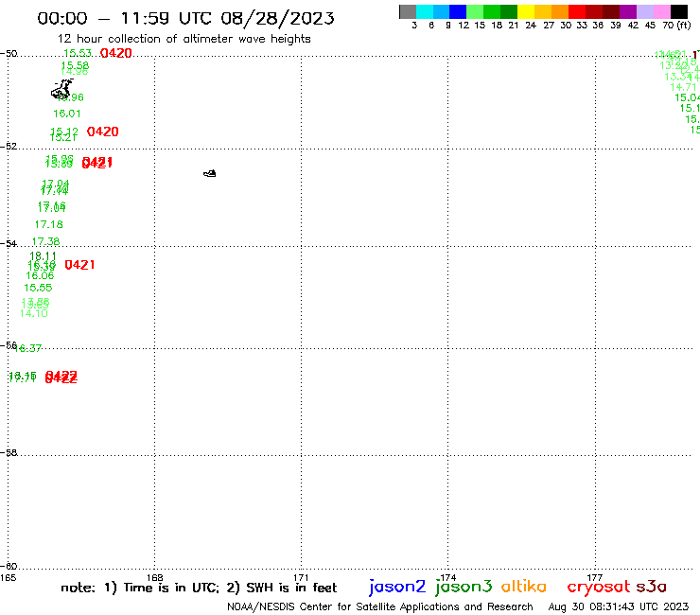Click the '70 (ft)' color scale label
The image size is (700, 615).
(676, 25)
